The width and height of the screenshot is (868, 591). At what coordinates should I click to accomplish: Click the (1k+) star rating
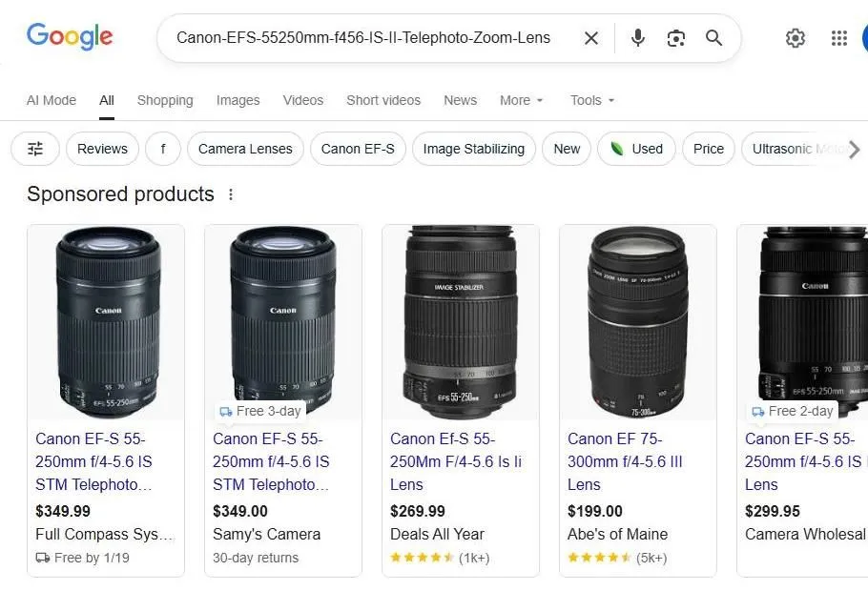point(440,558)
